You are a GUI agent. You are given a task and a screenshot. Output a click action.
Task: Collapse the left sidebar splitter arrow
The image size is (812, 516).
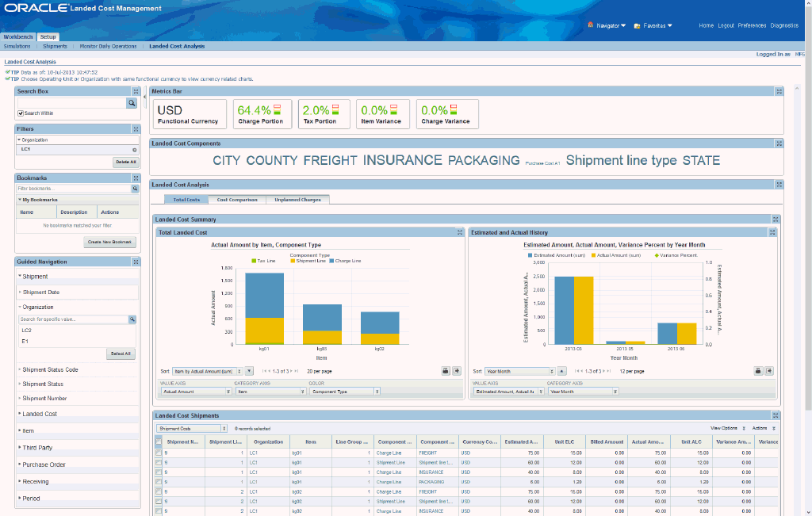[x=144, y=97]
